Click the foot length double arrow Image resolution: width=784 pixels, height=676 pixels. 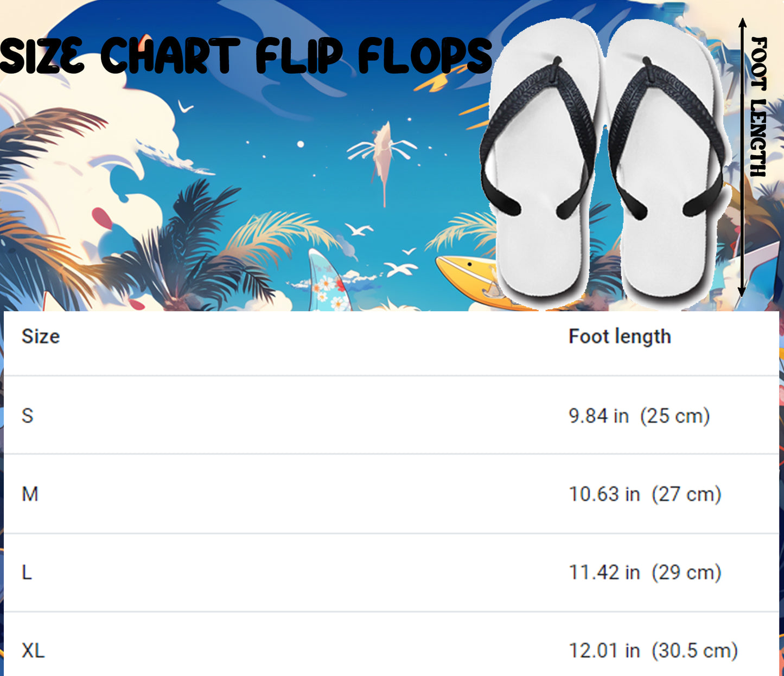[x=742, y=157]
